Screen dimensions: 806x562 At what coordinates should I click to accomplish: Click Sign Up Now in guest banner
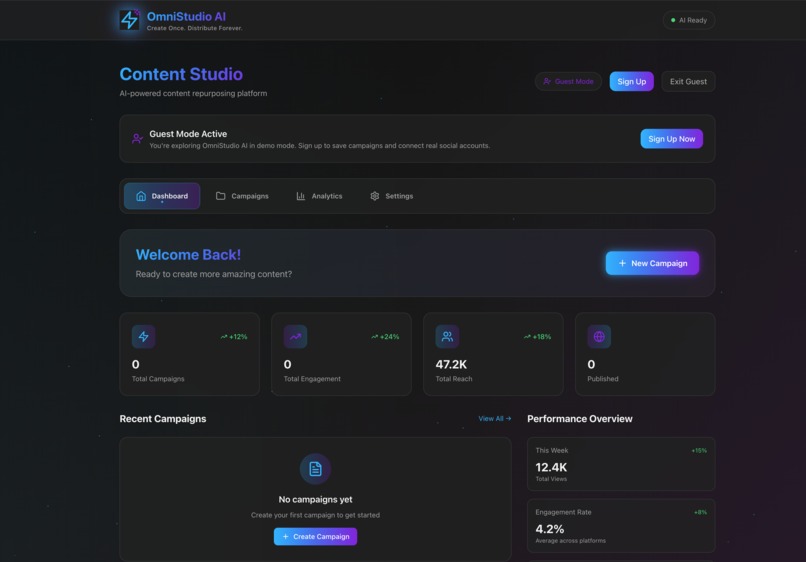click(671, 139)
